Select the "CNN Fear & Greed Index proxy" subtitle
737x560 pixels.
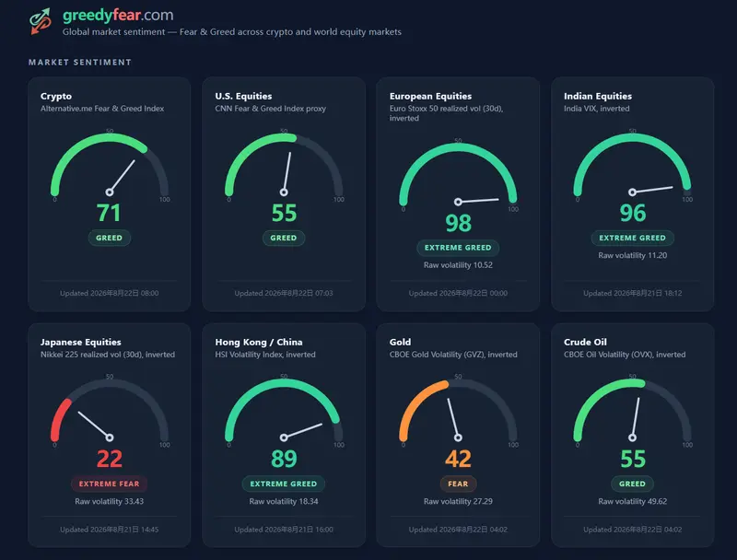coord(270,109)
